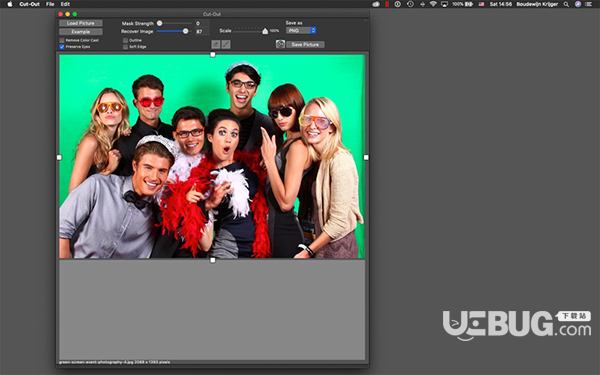Click the Boudewijn Krijger user name
Viewport: 600px width, 375px height.
pos(537,4)
